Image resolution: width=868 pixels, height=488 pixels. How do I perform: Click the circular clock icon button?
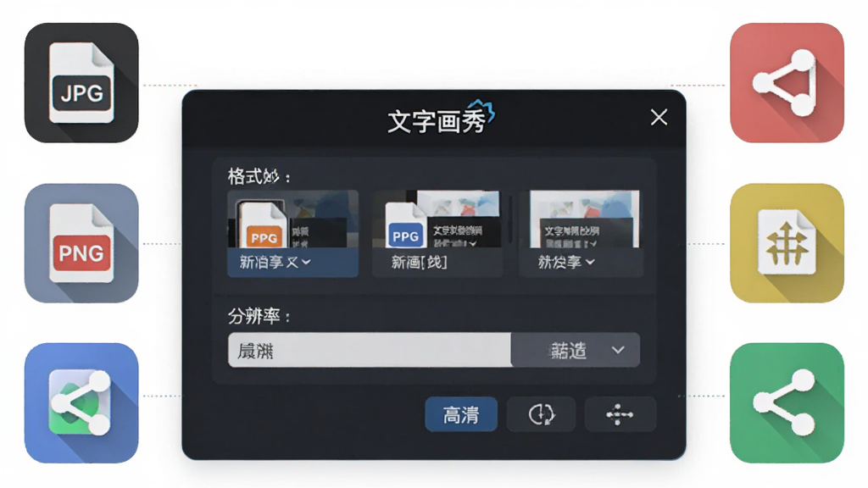point(541,413)
